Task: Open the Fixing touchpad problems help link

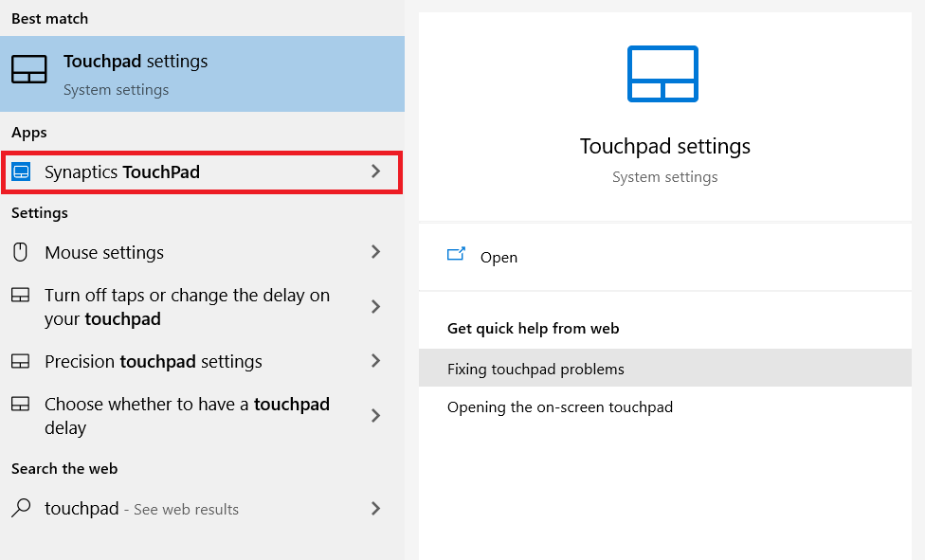Action: [536, 367]
